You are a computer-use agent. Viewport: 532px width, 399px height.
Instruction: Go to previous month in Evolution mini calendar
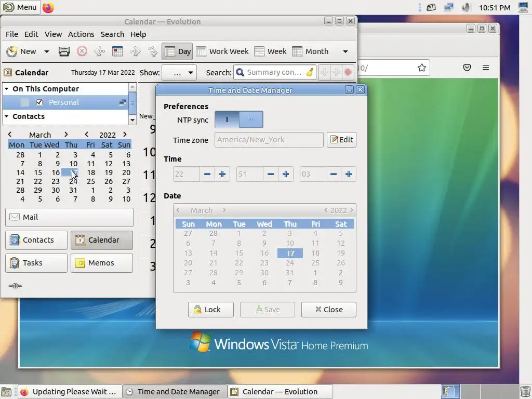tap(10, 135)
